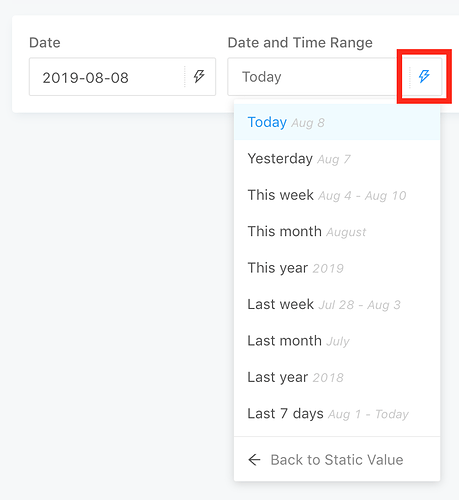Image resolution: width=459 pixels, height=500 pixels.
Task: Click the blue lightning bolt dynamic value icon
Action: (424, 76)
